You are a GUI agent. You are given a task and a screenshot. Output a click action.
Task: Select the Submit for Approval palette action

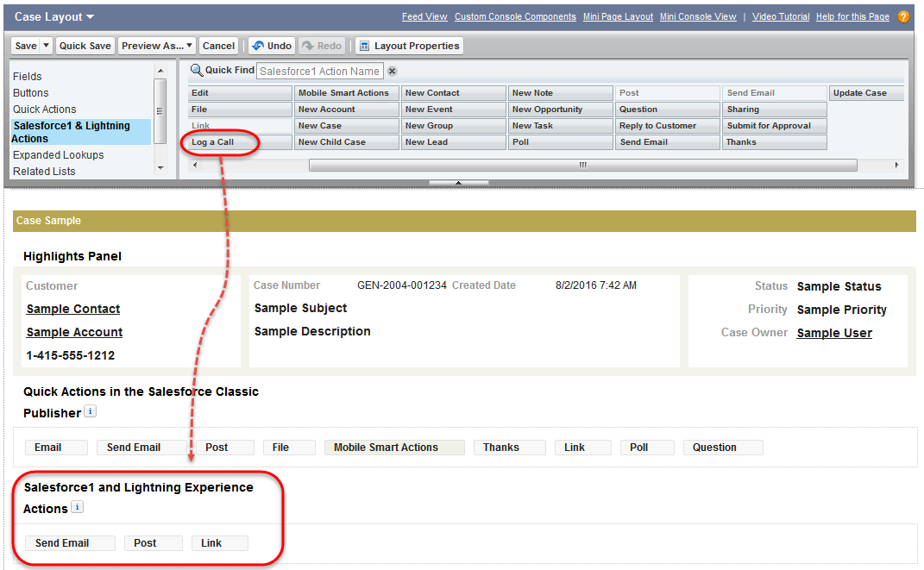pos(775,126)
